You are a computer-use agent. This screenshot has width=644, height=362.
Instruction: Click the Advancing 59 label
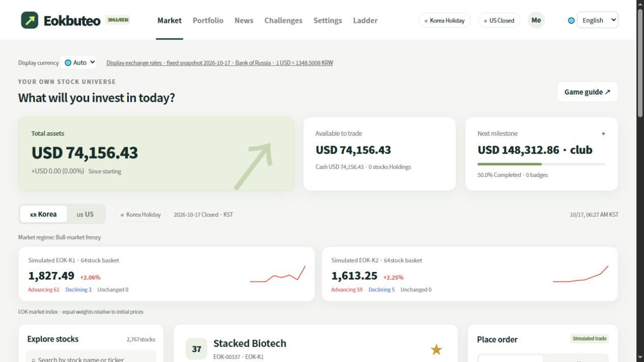[347, 290]
